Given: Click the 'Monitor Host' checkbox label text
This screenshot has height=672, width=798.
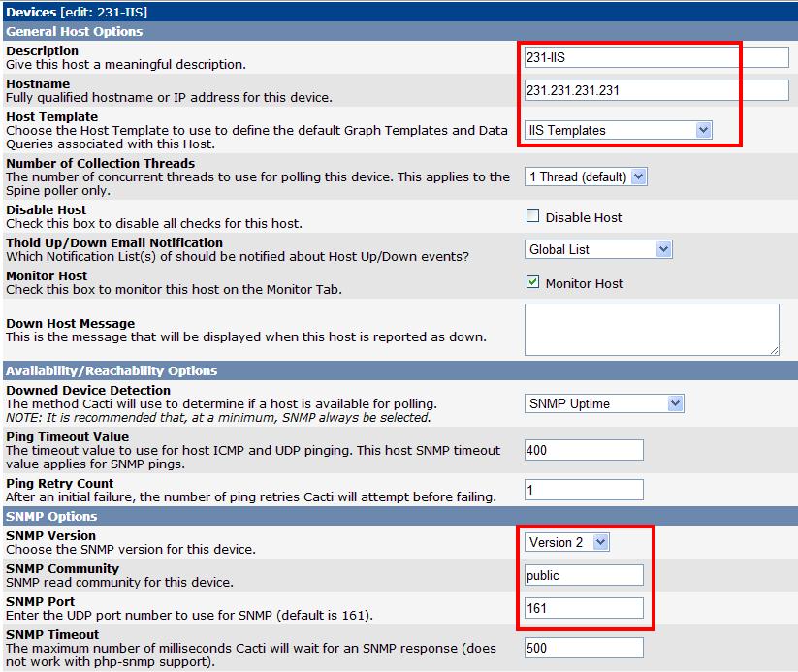Looking at the screenshot, I should tap(585, 283).
